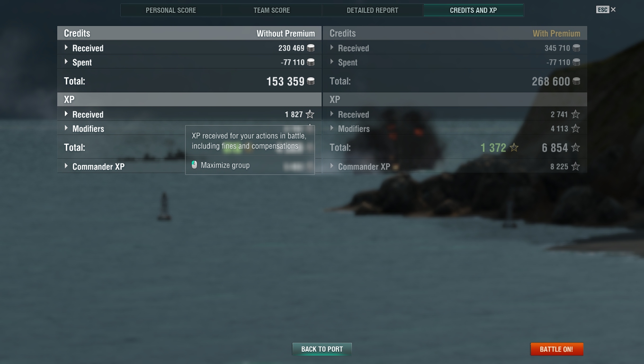Viewport: 644px width, 364px height.
Task: Close the results screen with ESC X
Action: tap(606, 9)
